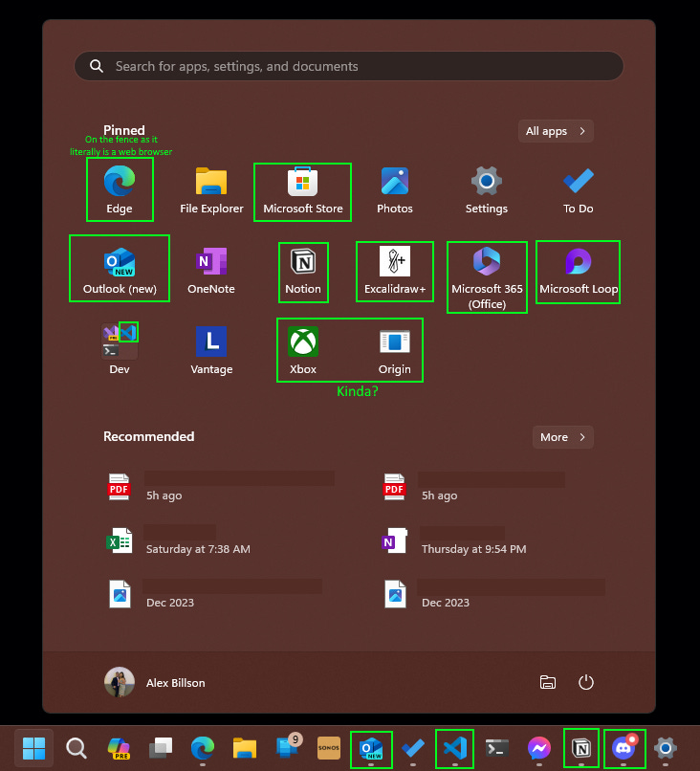
Task: Open Messenger from the taskbar
Action: click(539, 748)
